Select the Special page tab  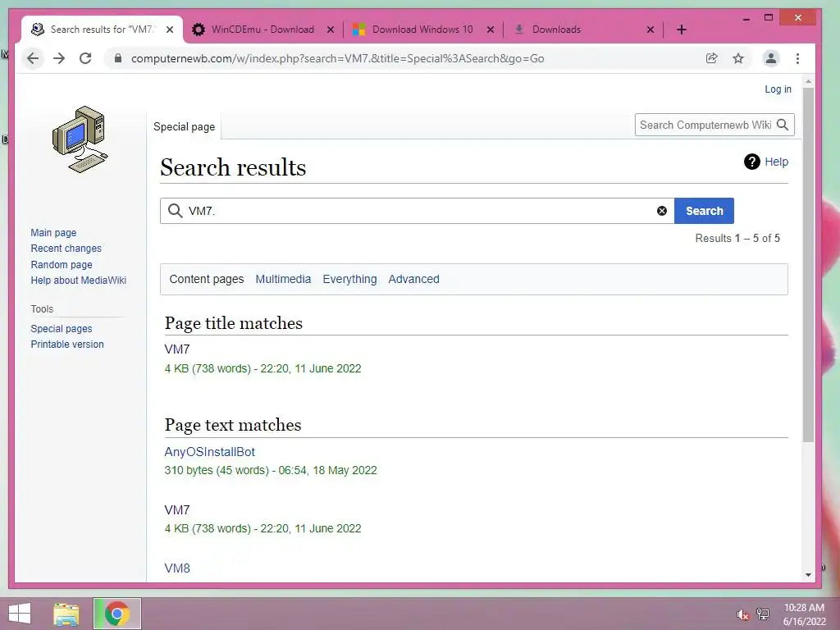(185, 127)
